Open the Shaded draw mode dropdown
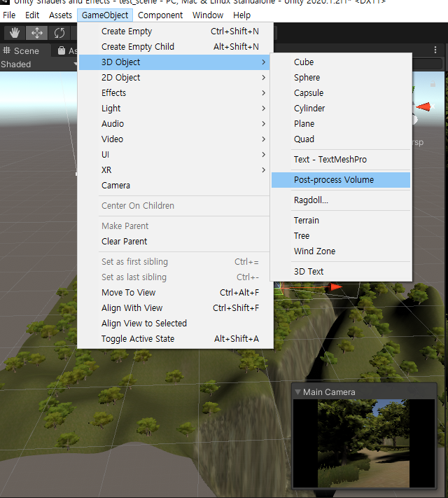The width and height of the screenshot is (448, 498). point(38,64)
